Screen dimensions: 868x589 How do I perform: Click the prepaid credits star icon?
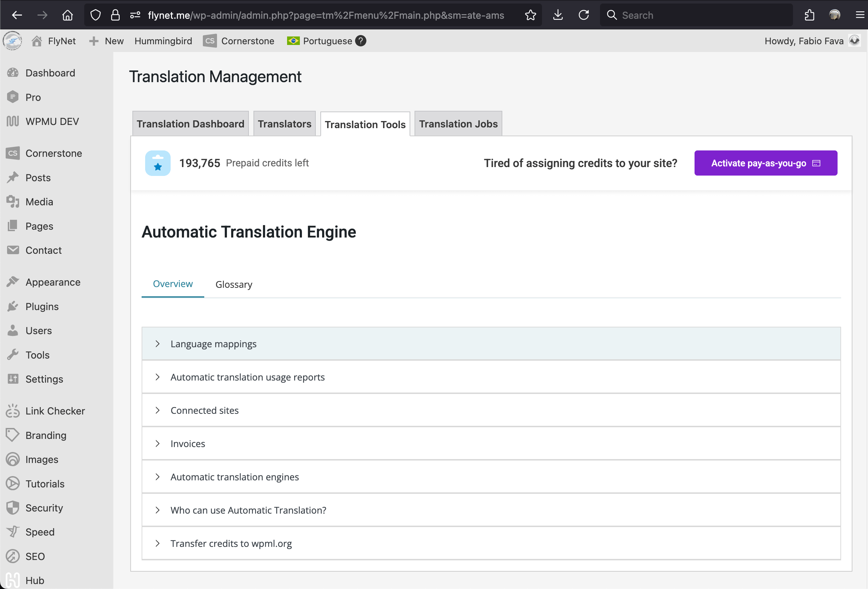pyautogui.click(x=158, y=163)
